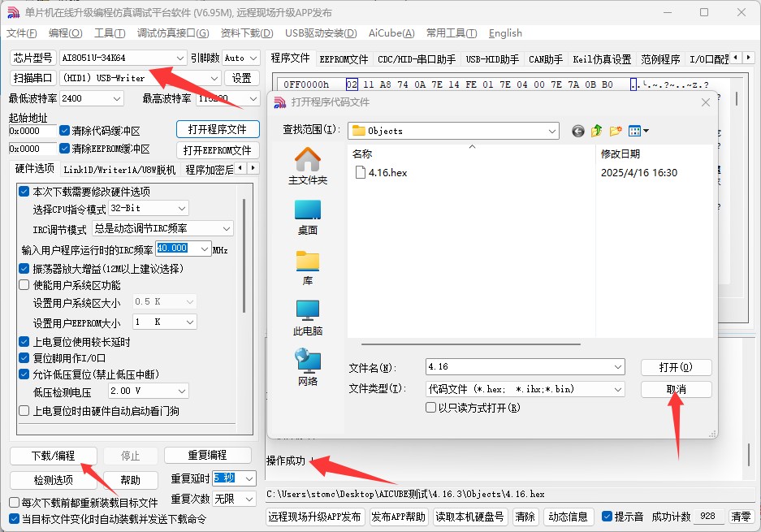
Task: Switch to Keil仿真设置 tab
Action: [602, 59]
